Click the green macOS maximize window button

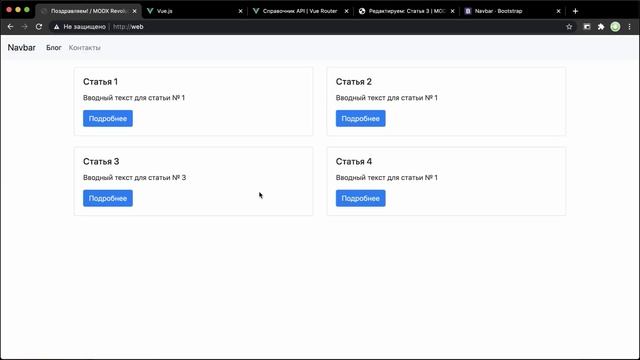[x=27, y=9]
